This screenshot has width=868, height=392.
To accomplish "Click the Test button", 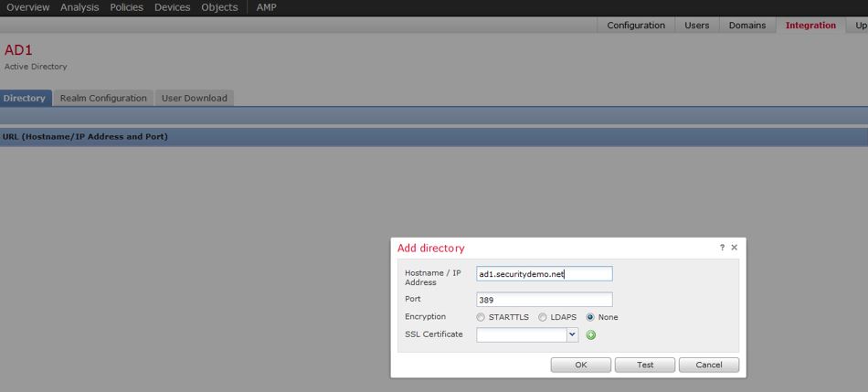I will pyautogui.click(x=645, y=365).
